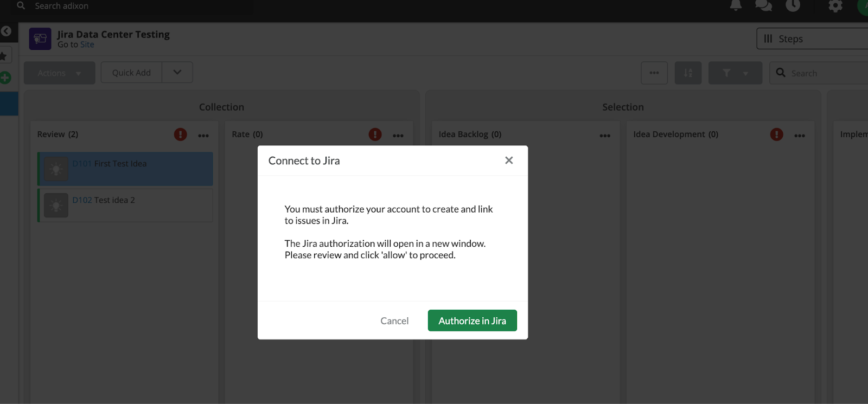The height and width of the screenshot is (404, 868).
Task: Click the Collection stage header
Action: click(x=221, y=107)
